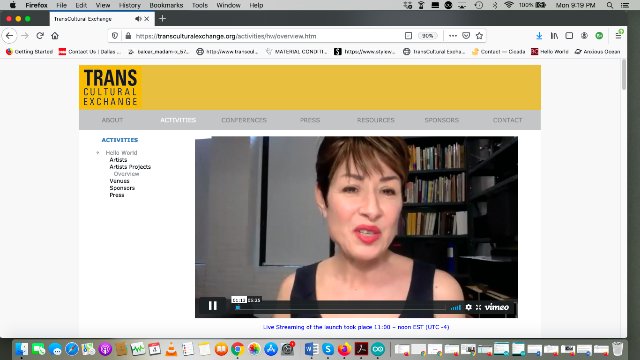Enter fullscreen on the Vimeo player
This screenshot has width=640, height=360.
click(478, 307)
